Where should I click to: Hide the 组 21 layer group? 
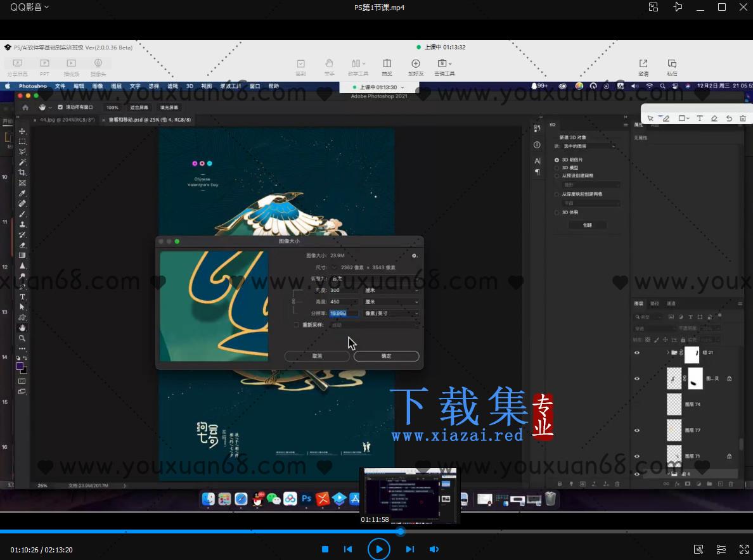pos(637,353)
